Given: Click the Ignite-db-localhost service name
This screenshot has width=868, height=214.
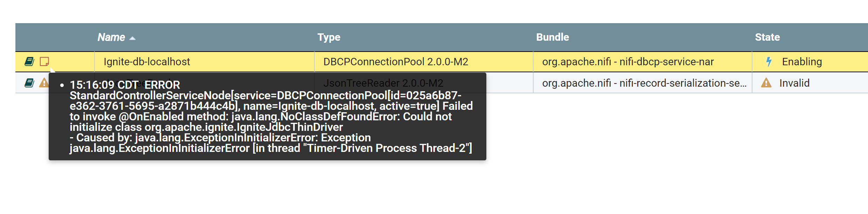Looking at the screenshot, I should (146, 61).
